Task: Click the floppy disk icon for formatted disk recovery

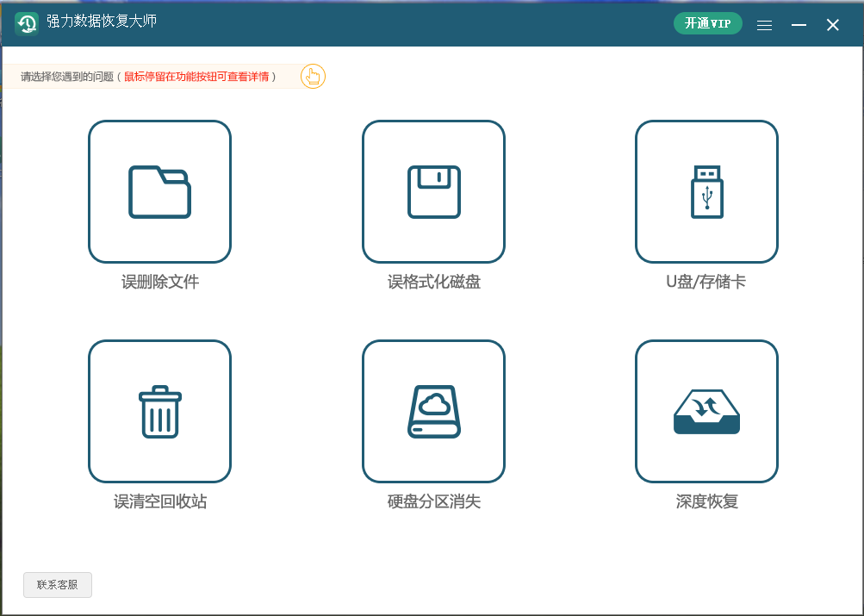Action: 433,191
